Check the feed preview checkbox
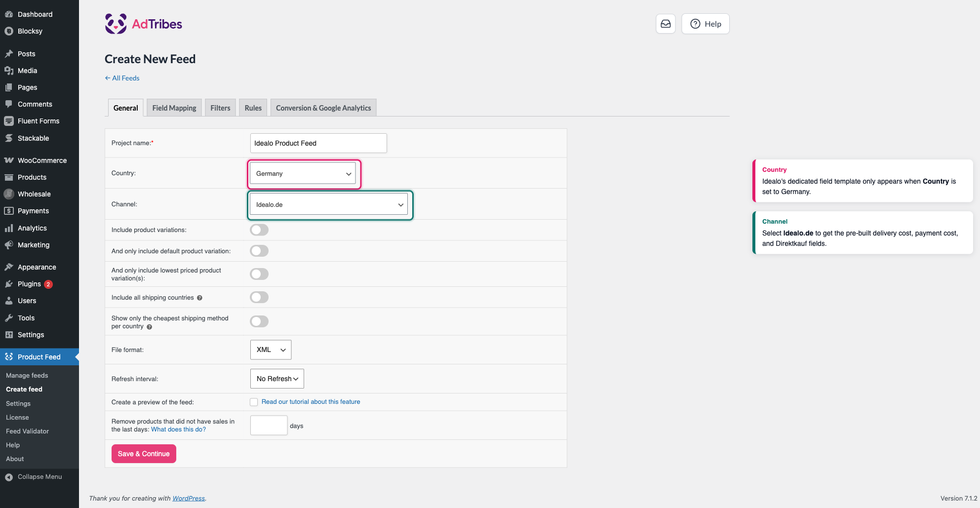Image resolution: width=980 pixels, height=508 pixels. pyautogui.click(x=254, y=402)
